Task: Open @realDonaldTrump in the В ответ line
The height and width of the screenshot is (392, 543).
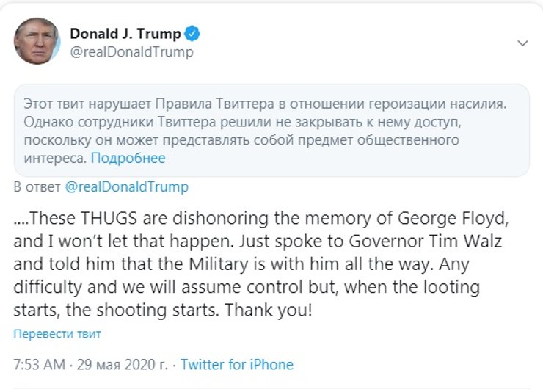Action: click(126, 186)
